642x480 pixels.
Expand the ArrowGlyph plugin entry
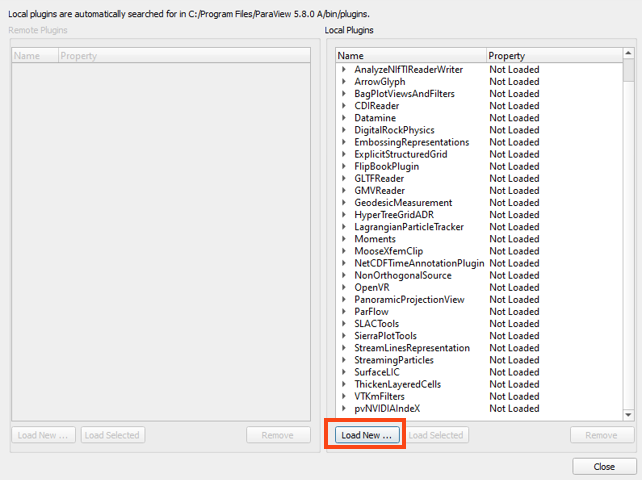[344, 82]
